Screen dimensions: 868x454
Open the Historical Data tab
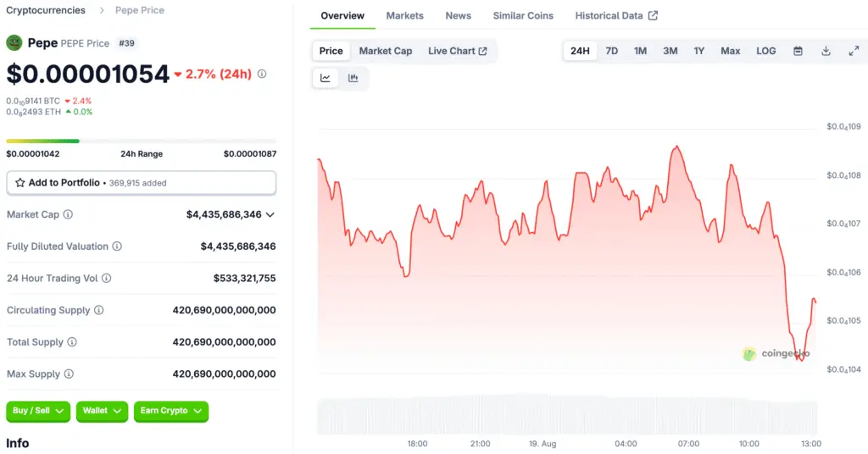(x=616, y=15)
